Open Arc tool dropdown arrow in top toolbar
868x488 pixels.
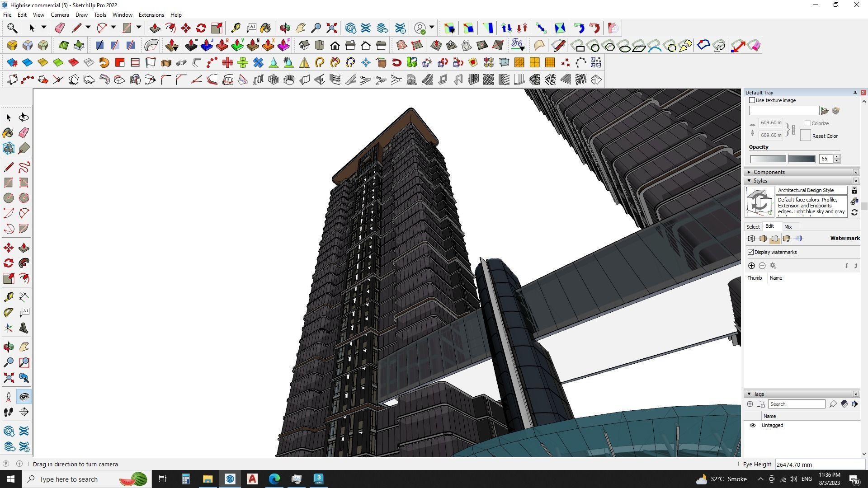(x=113, y=28)
